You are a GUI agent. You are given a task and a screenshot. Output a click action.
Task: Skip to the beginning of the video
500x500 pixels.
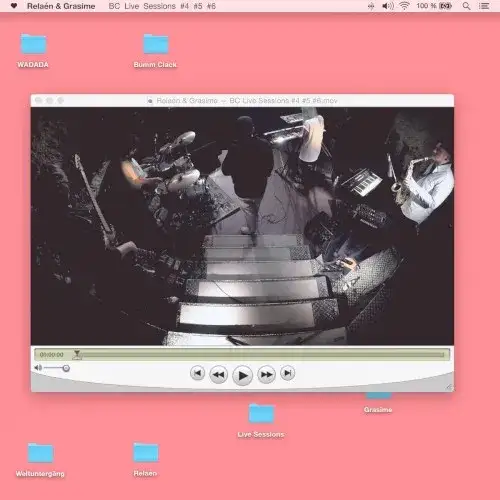point(197,373)
